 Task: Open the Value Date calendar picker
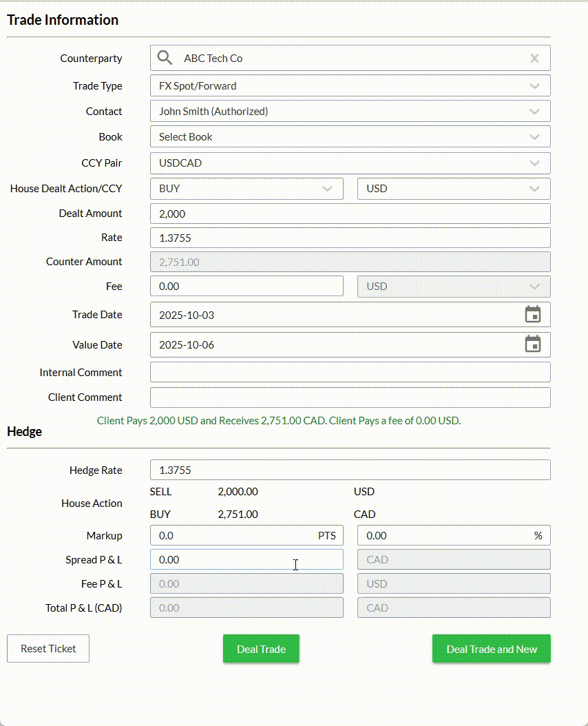coord(533,344)
